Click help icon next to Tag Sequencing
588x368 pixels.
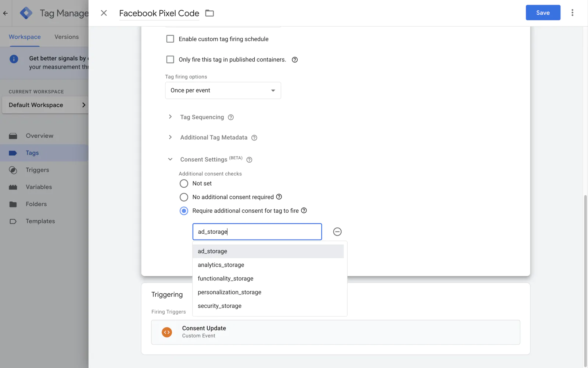click(x=231, y=117)
